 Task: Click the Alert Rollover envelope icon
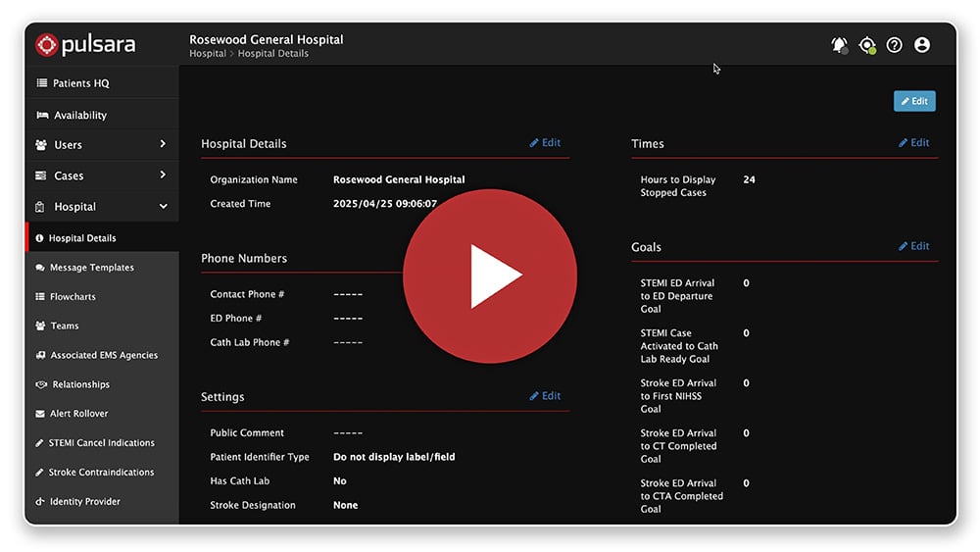(x=40, y=414)
